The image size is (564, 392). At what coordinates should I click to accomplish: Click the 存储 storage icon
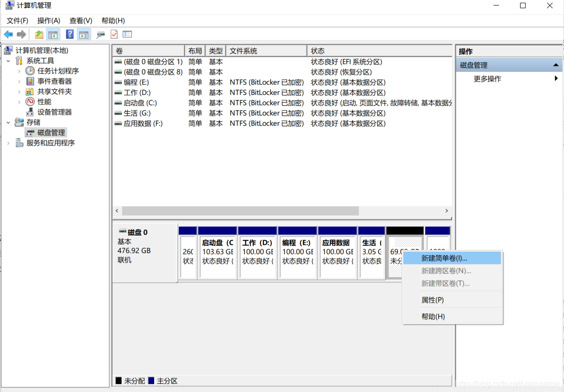(x=19, y=122)
